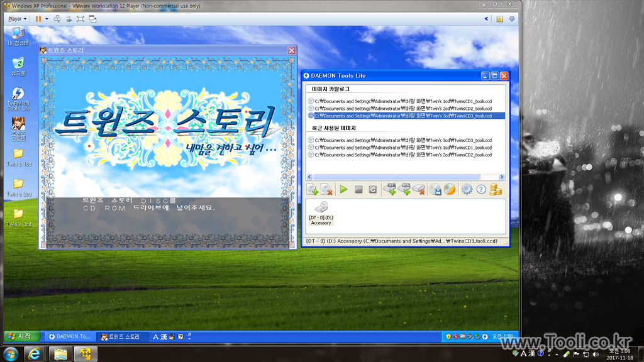Click the Add Image icon in DAEMON Tools

312,189
